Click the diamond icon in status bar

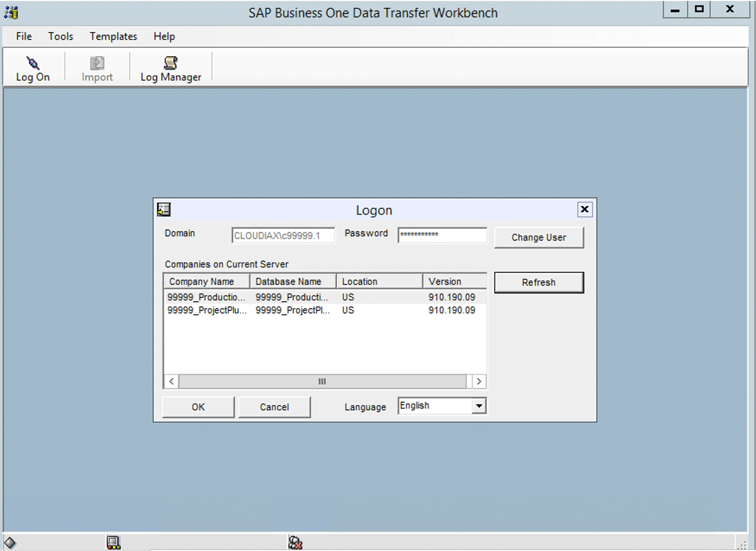point(10,542)
